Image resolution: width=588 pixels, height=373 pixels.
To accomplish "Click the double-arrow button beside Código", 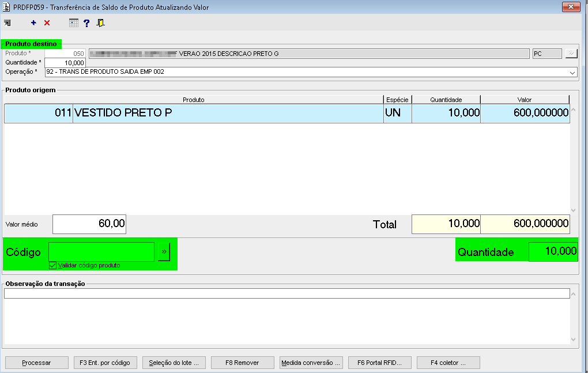I will 164,251.
